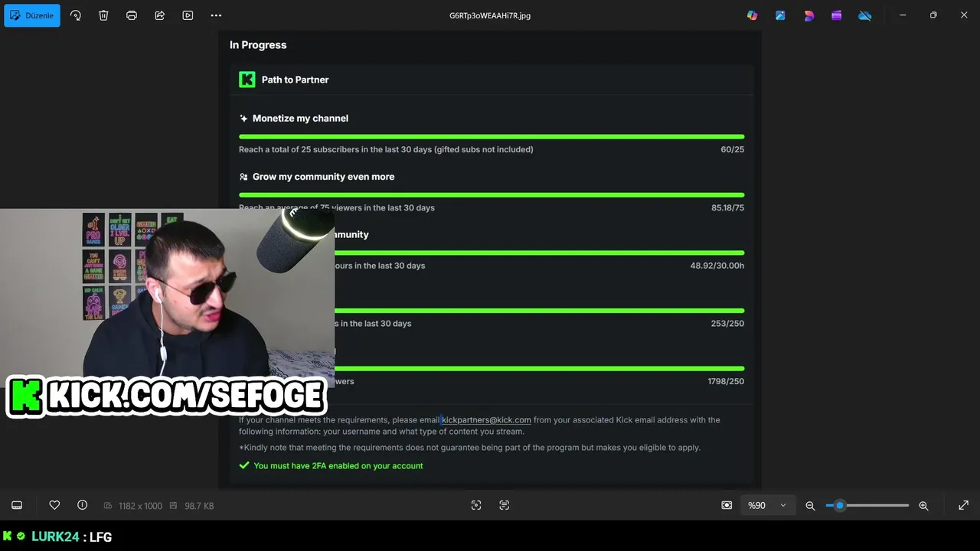Click the zoom slider track
Screen dimensions: 980x551
tap(867, 505)
